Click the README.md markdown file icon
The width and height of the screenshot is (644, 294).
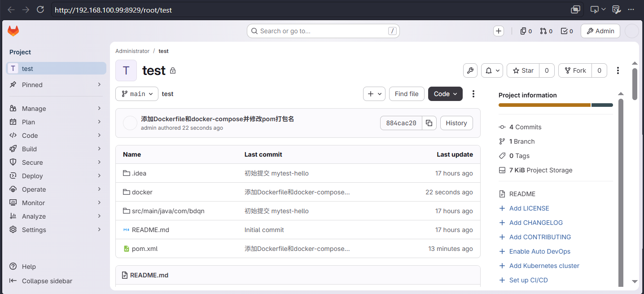[127, 230]
